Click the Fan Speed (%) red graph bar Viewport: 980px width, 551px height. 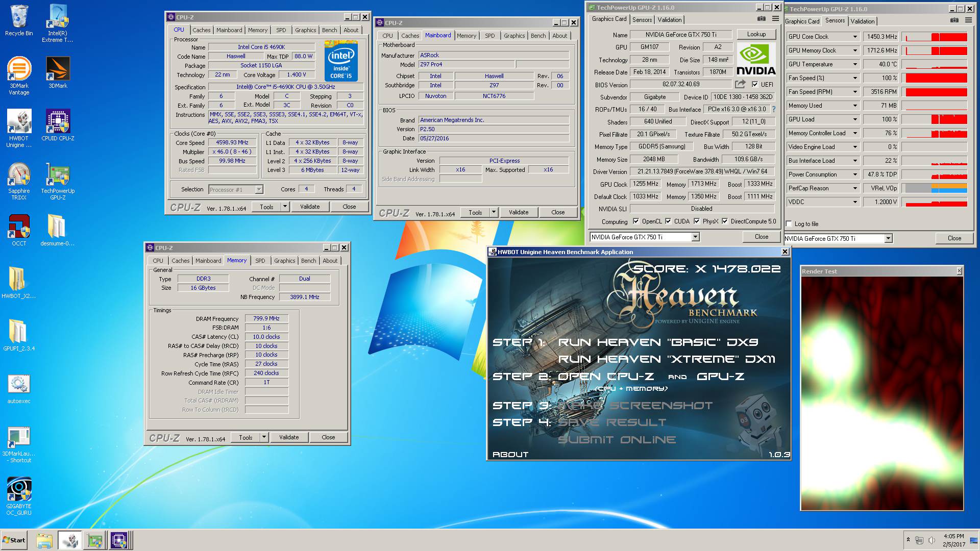tap(934, 78)
